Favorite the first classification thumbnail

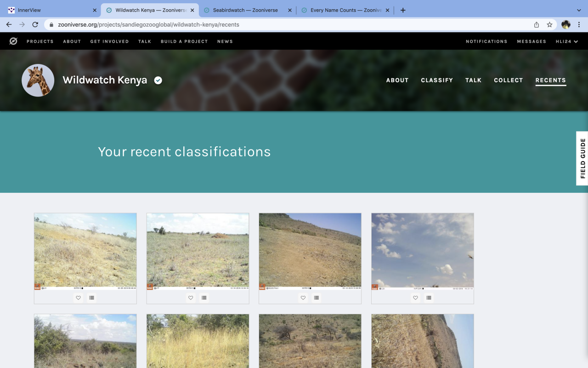[79, 298]
